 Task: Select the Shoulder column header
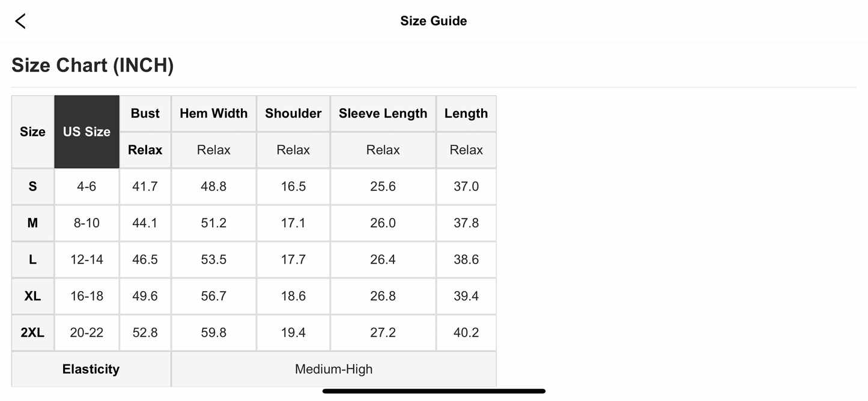pyautogui.click(x=293, y=113)
